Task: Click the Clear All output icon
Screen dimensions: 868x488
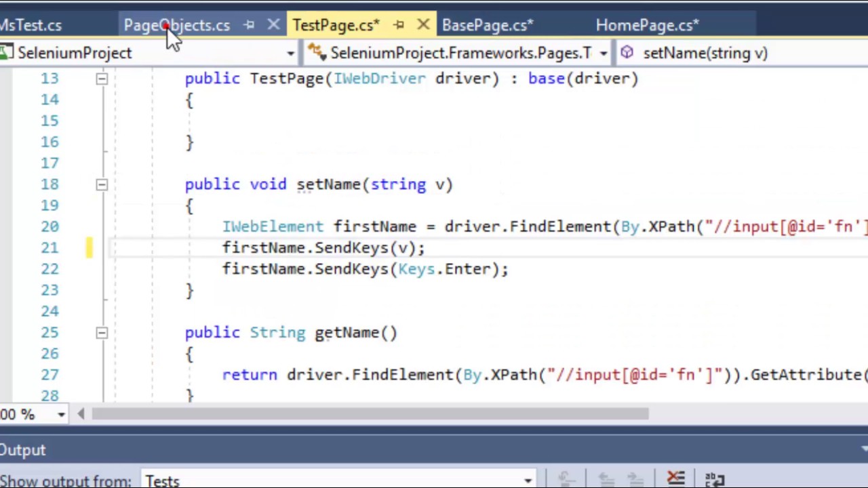Action: 675,480
